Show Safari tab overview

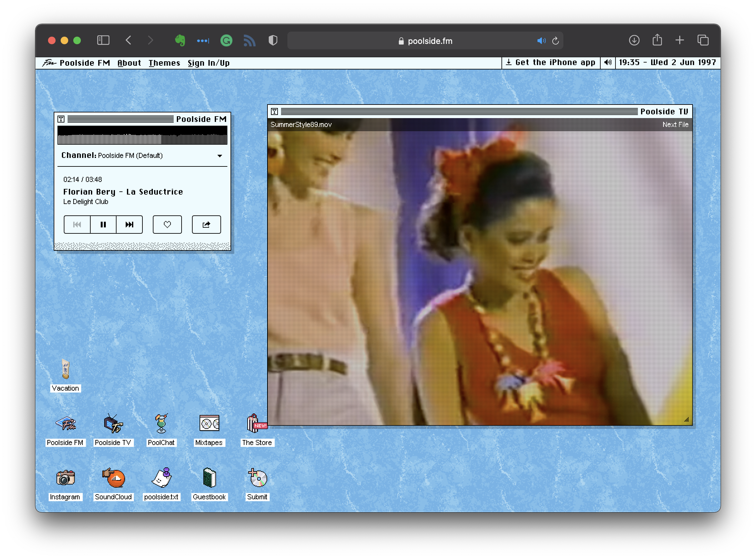click(703, 40)
